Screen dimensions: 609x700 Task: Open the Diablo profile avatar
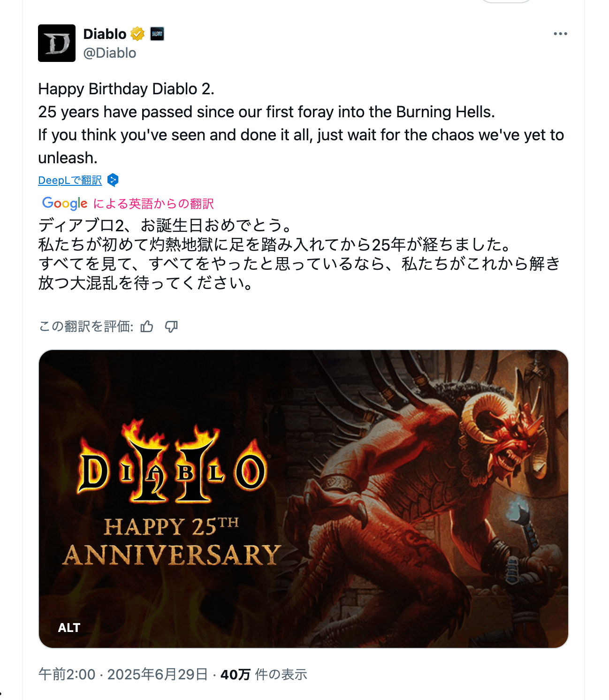(x=57, y=43)
